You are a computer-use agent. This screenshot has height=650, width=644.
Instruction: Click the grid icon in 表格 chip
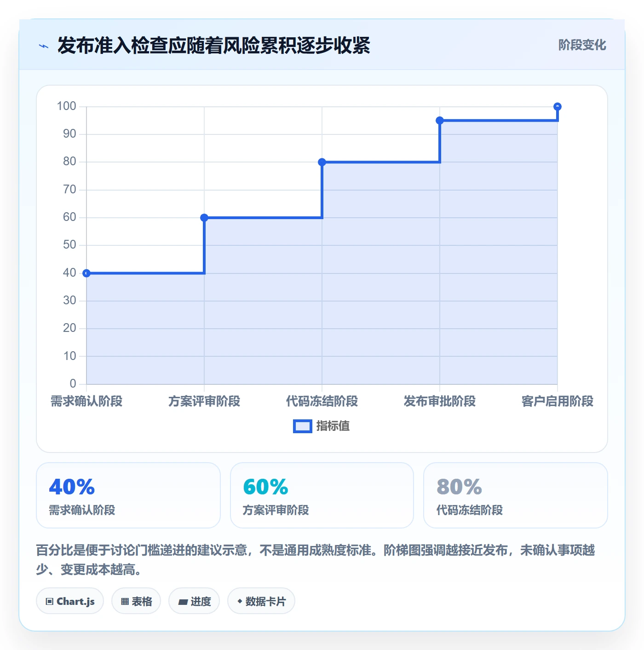(x=125, y=602)
